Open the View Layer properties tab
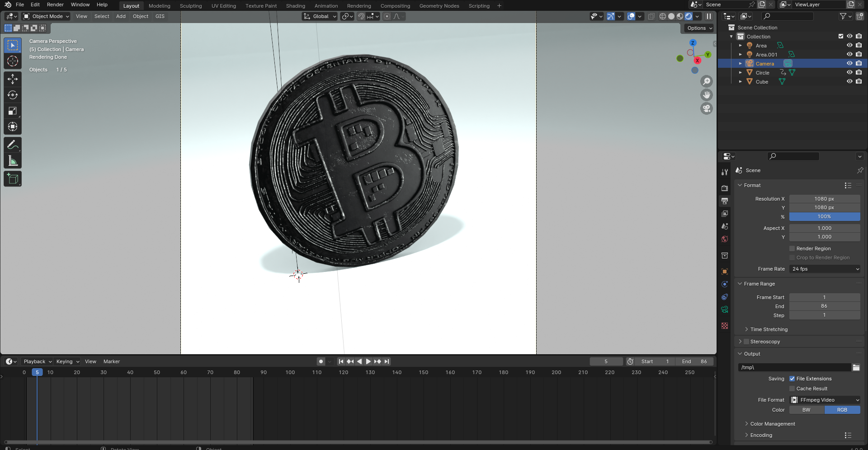 725,213
